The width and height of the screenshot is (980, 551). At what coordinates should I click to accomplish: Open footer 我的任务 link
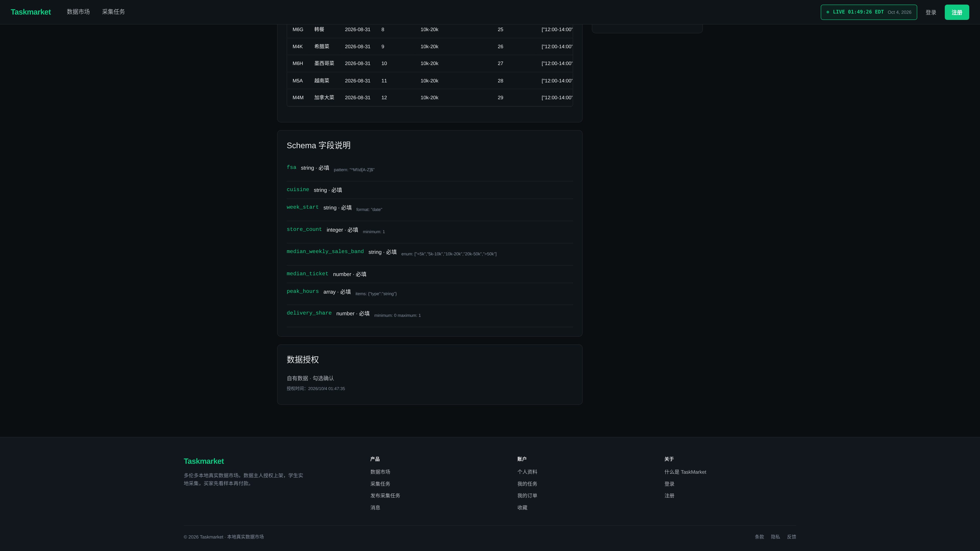[x=527, y=484]
